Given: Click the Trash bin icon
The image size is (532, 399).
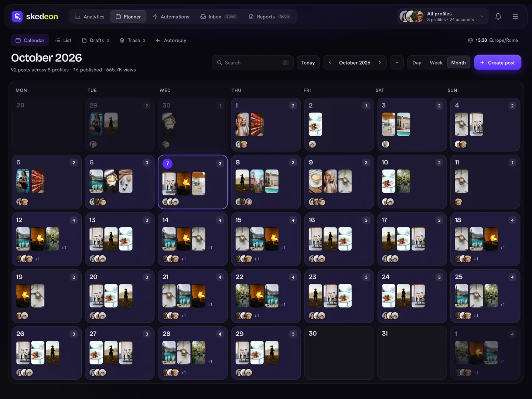Looking at the screenshot, I should coord(122,40).
